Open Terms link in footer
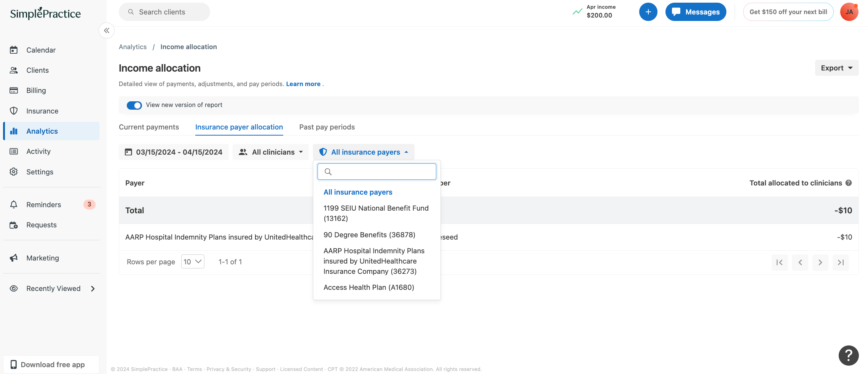The height and width of the screenshot is (374, 868). click(x=195, y=369)
